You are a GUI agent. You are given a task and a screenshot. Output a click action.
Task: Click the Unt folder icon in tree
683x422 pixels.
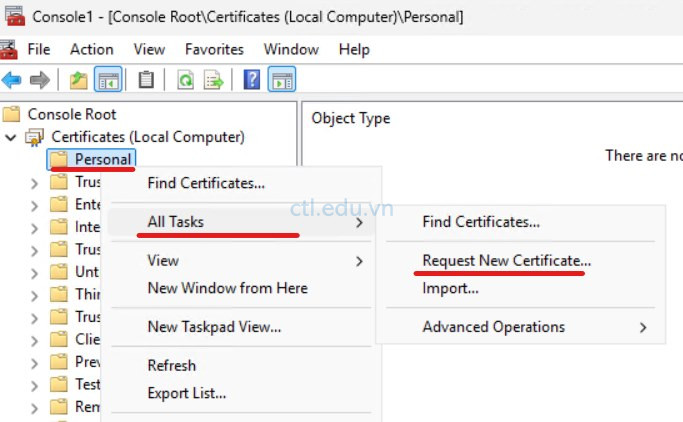click(59, 272)
